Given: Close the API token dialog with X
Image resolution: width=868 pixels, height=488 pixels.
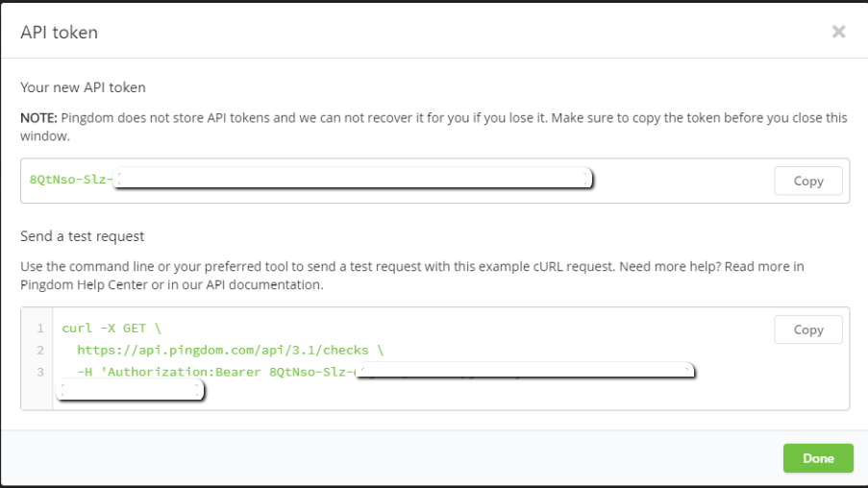Looking at the screenshot, I should point(838,32).
